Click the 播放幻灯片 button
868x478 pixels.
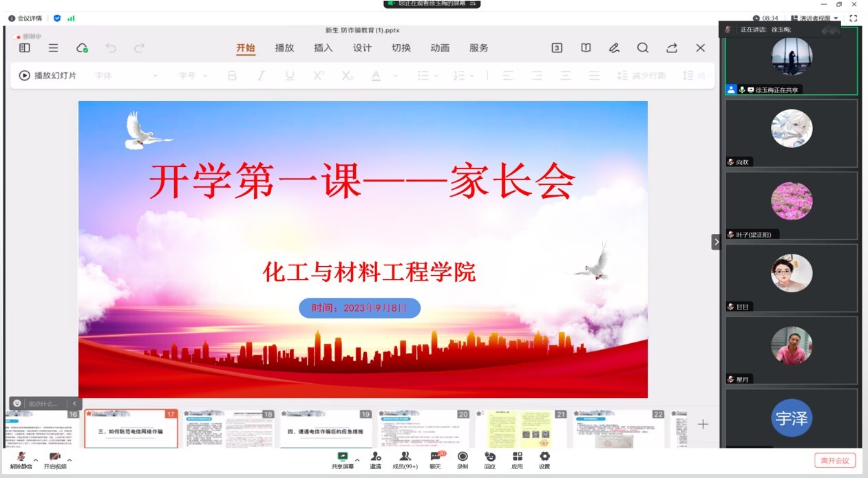47,76
